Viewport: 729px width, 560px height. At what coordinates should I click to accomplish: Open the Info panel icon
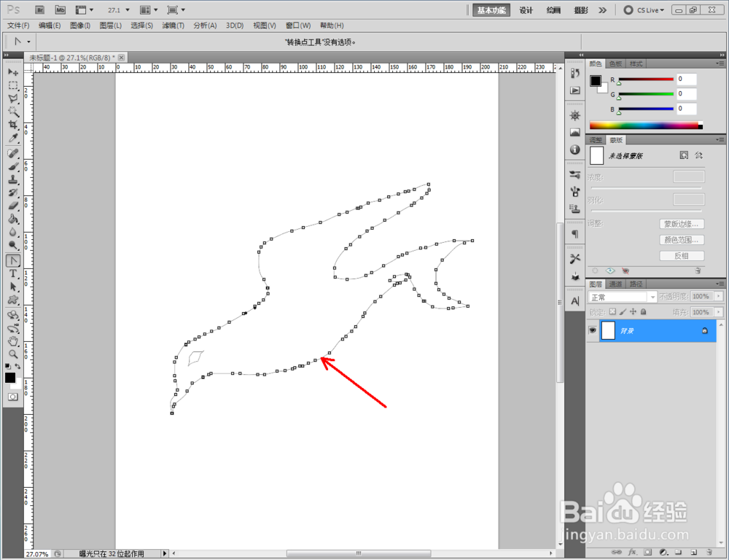pos(575,149)
